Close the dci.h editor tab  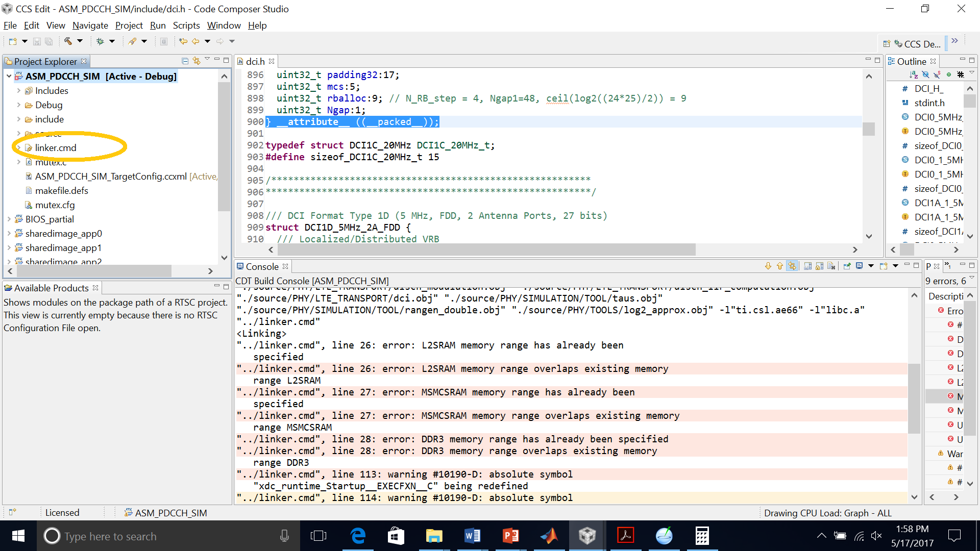[272, 61]
